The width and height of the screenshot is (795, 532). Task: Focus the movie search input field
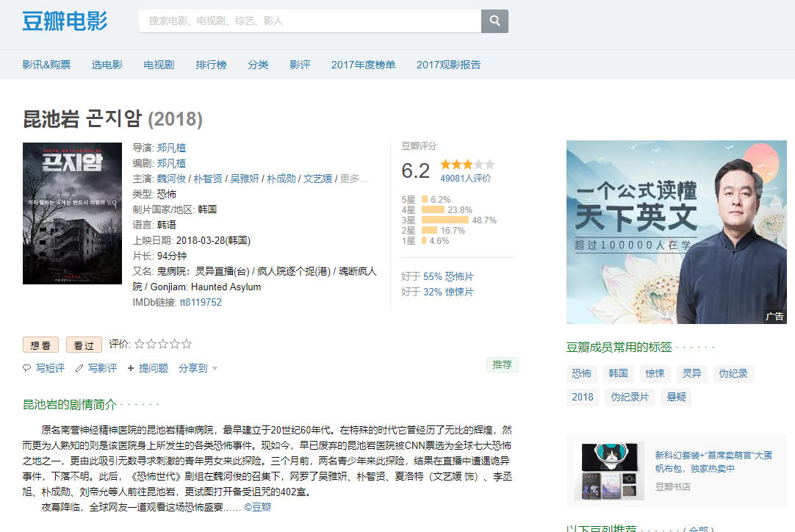(x=309, y=21)
